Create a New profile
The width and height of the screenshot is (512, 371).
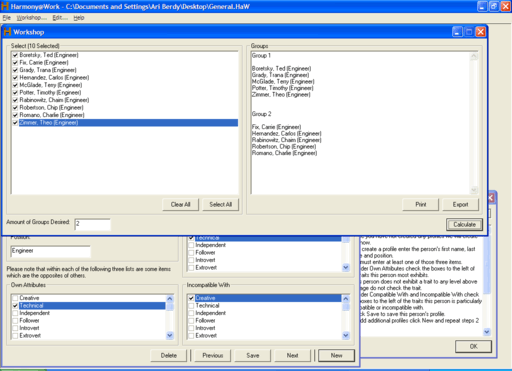click(336, 355)
